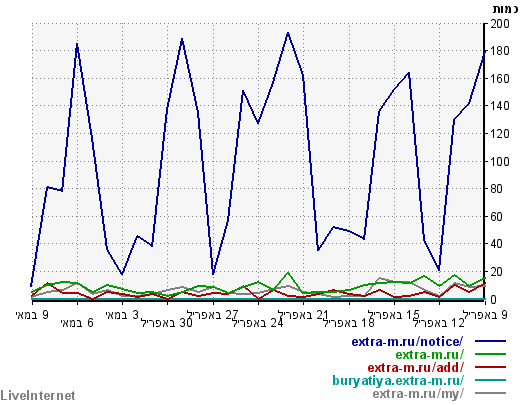The height and width of the screenshot is (405, 520).
Task: Click the 15 באפריל date label
Action: click(x=394, y=315)
